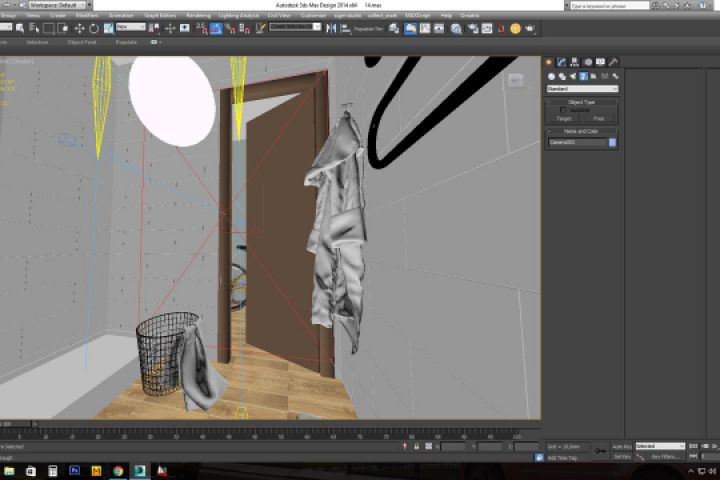The width and height of the screenshot is (720, 480).
Task: Click the Target camera button
Action: point(564,119)
